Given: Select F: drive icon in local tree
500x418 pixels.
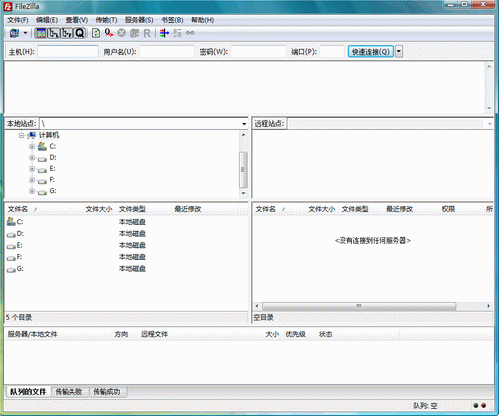Looking at the screenshot, I should point(42,181).
